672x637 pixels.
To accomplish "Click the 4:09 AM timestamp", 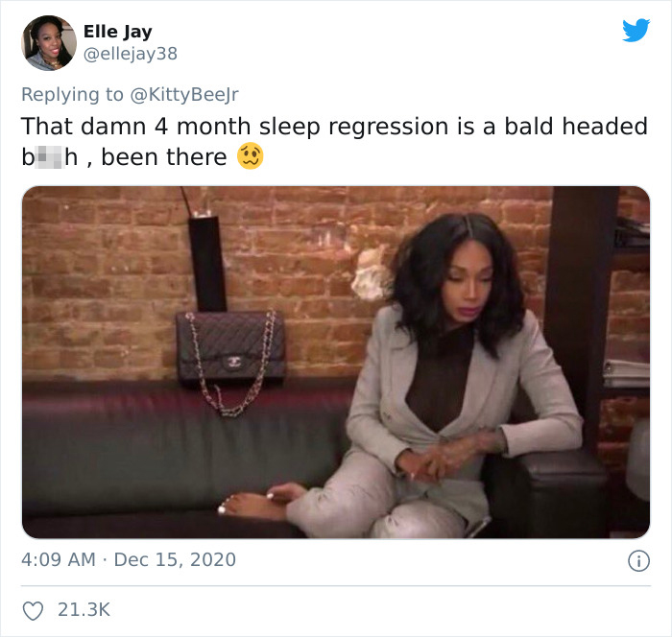I will click(59, 559).
